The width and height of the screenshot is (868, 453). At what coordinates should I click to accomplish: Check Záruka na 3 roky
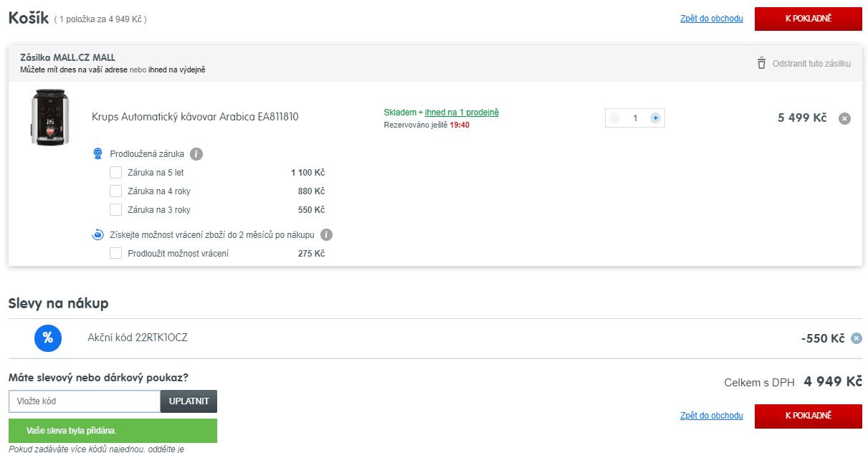pos(115,209)
